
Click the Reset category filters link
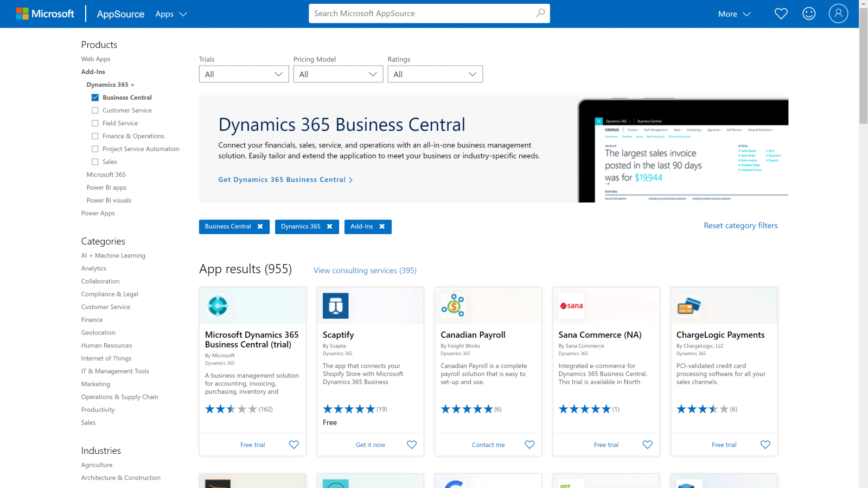click(x=741, y=226)
